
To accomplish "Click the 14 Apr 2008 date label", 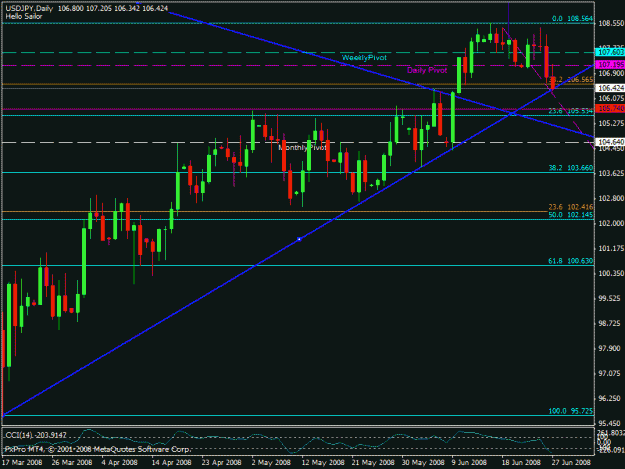I will 171,462.
